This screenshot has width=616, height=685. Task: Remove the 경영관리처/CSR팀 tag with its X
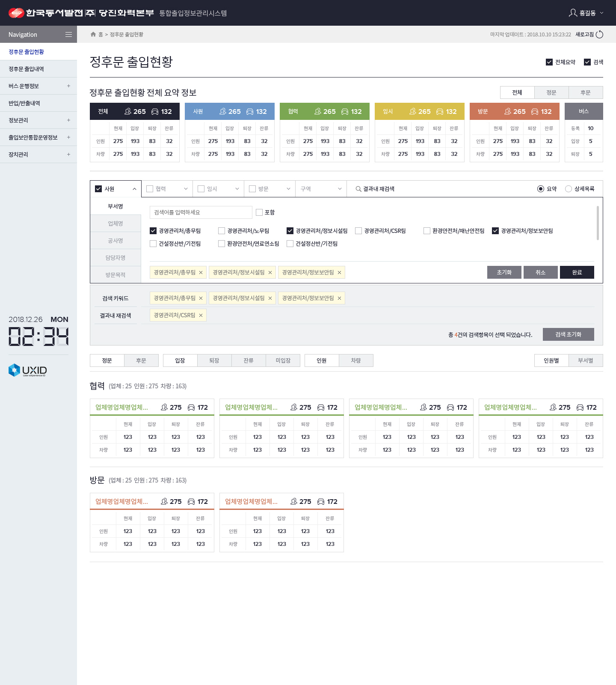[x=201, y=316]
